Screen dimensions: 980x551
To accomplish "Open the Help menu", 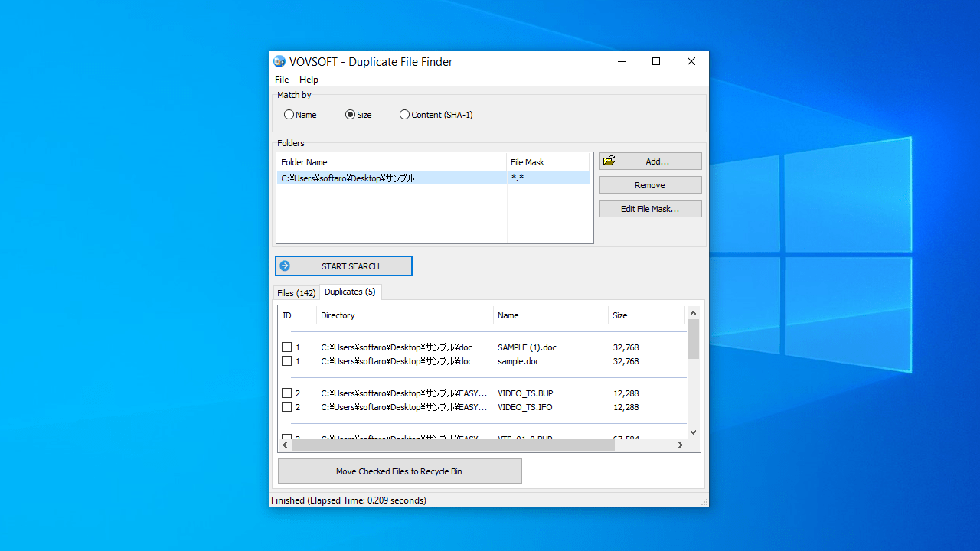I will 309,80.
